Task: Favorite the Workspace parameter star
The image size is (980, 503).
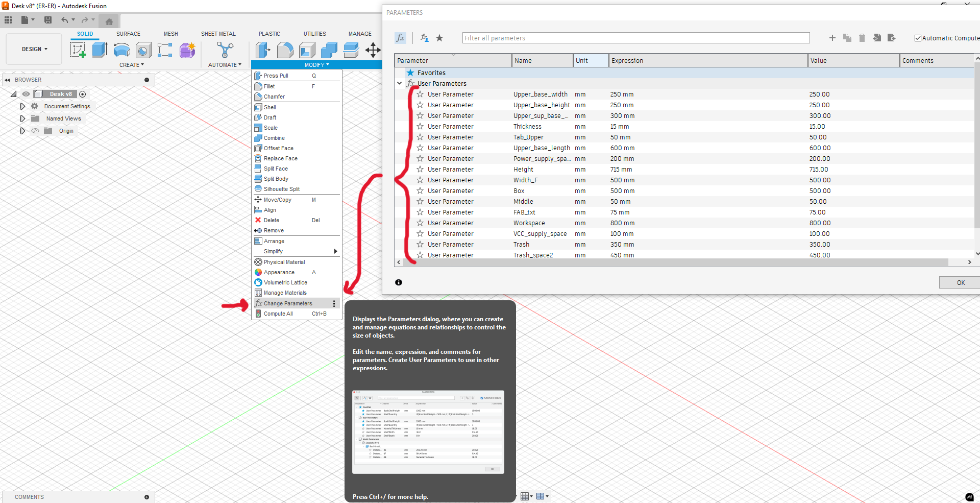Action: tap(420, 223)
